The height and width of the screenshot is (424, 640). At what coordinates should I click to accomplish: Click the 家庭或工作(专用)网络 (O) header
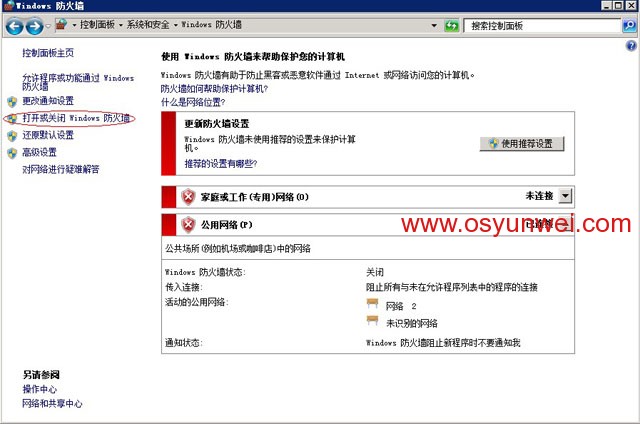[x=255, y=197]
